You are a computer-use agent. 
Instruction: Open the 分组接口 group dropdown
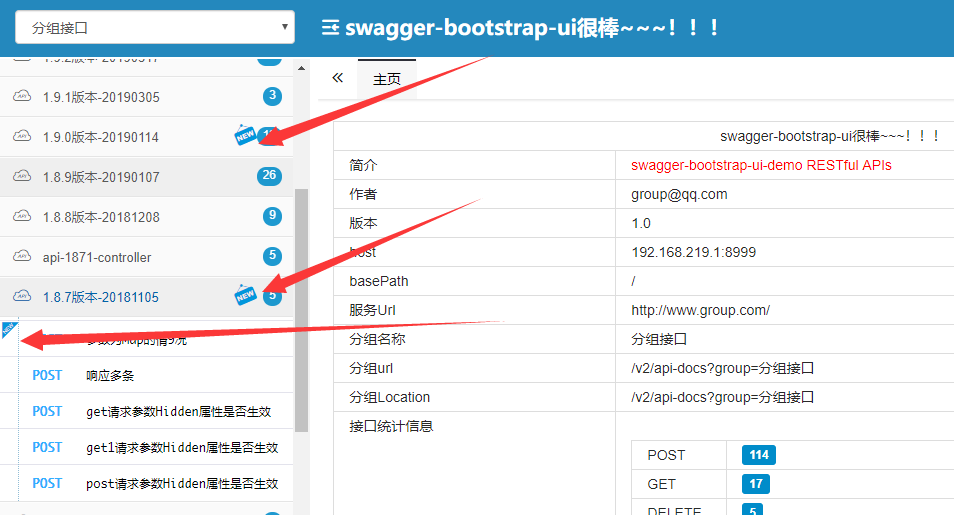[154, 27]
